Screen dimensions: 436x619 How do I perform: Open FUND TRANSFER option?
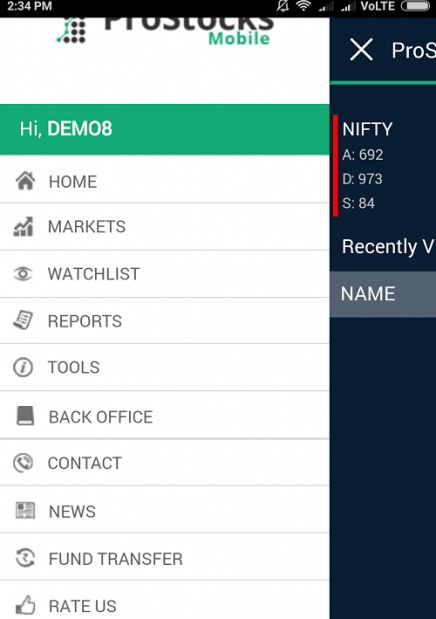(x=165, y=557)
